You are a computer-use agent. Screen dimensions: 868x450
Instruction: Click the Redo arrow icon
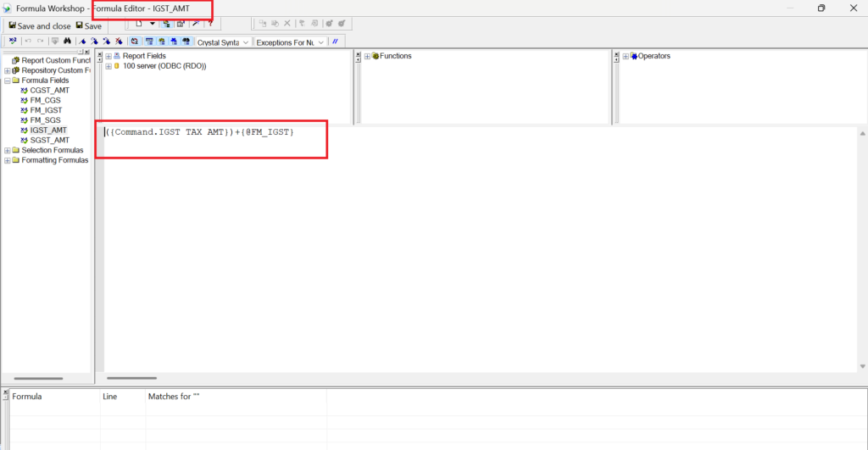coord(41,42)
